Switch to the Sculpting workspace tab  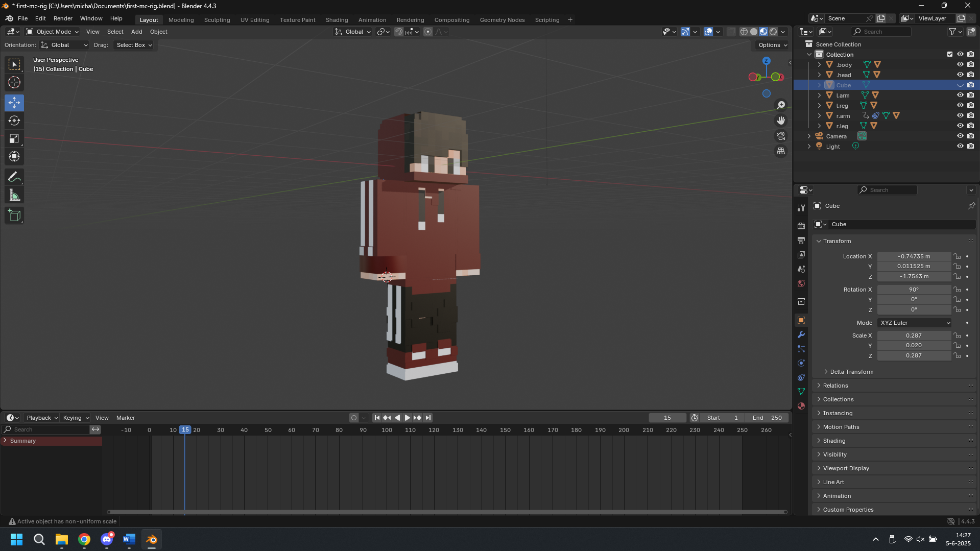coord(217,20)
